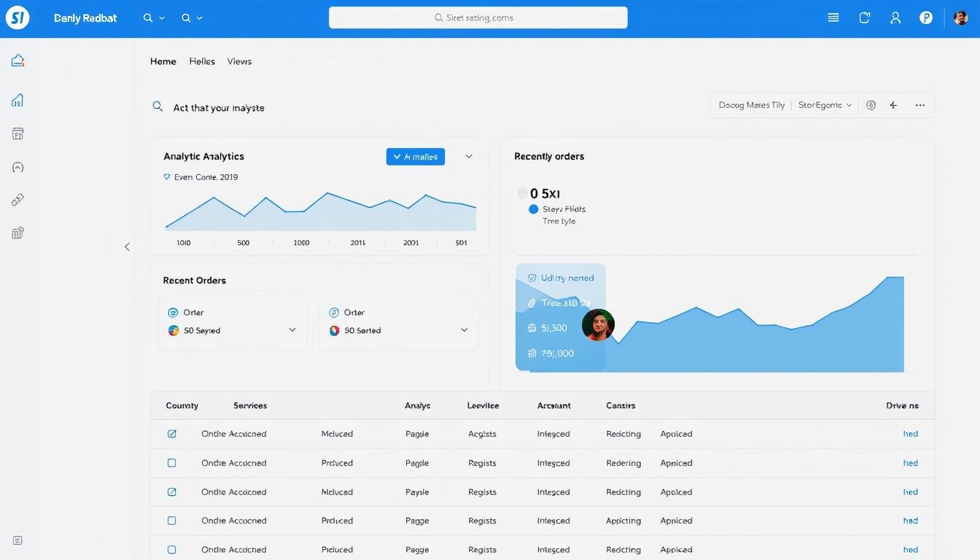Viewport: 980px width, 560px height.
Task: Open the user profile icon in the header
Action: pos(895,17)
